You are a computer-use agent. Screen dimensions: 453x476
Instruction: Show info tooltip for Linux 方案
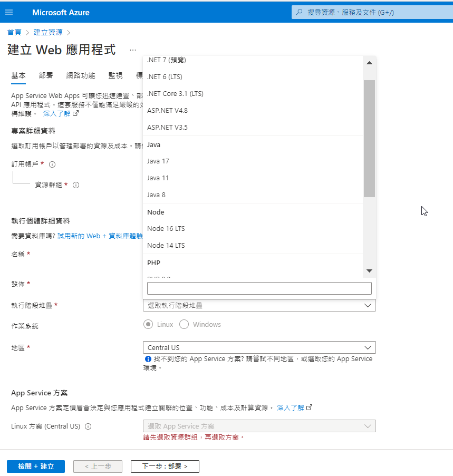88,426
